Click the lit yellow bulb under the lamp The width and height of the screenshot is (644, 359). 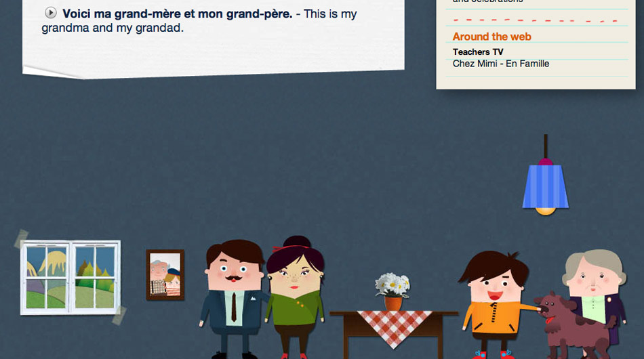pos(545,211)
